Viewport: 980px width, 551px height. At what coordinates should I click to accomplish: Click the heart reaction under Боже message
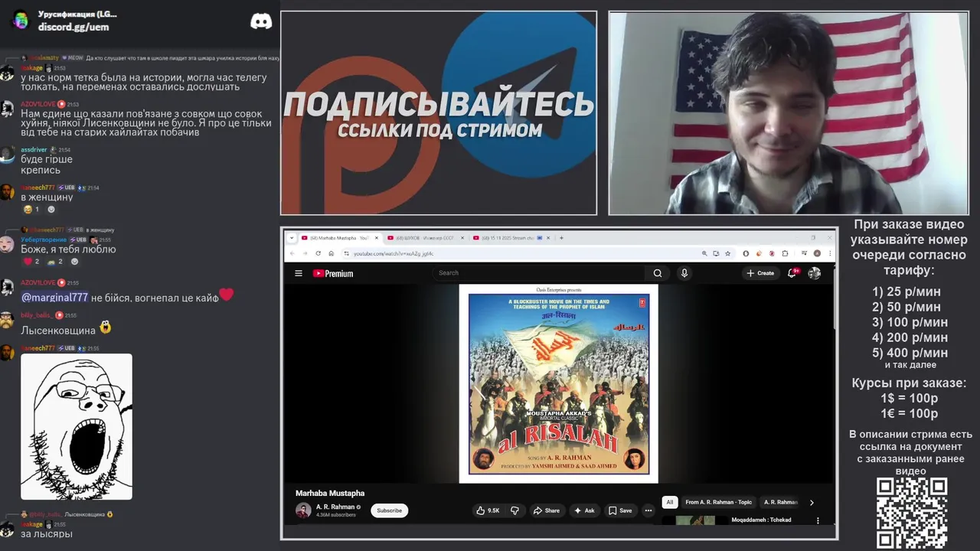click(x=31, y=262)
